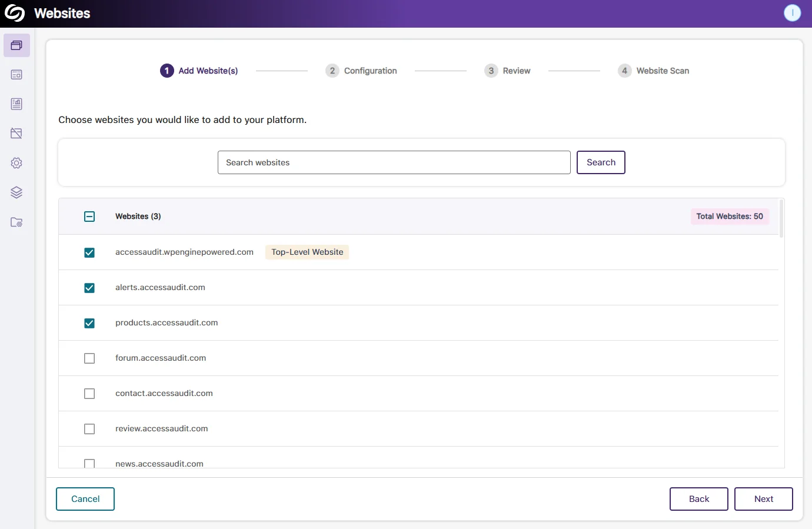Screen dimensions: 812x529
Task: Select the Website Scan step
Action: pos(653,71)
